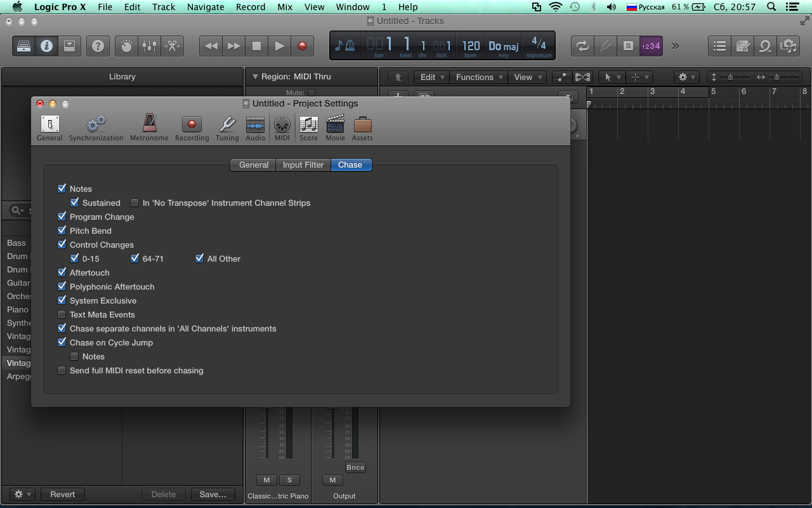Image resolution: width=812 pixels, height=508 pixels.
Task: Open Wi-Fi status menu
Action: click(x=556, y=7)
